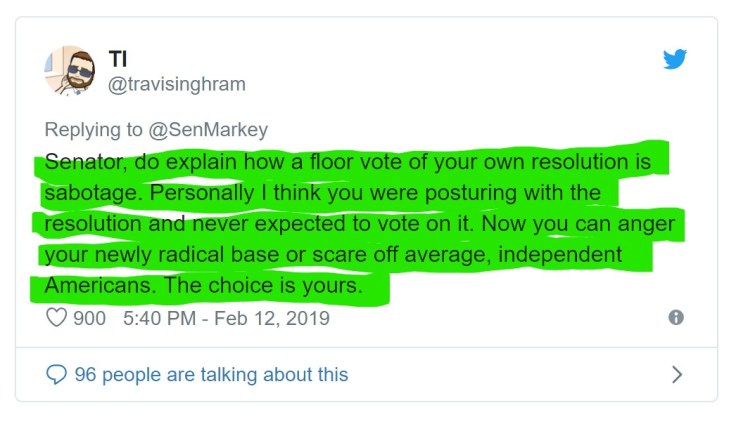Expand the conversation with the right chevron
736x424 pixels.
[677, 375]
